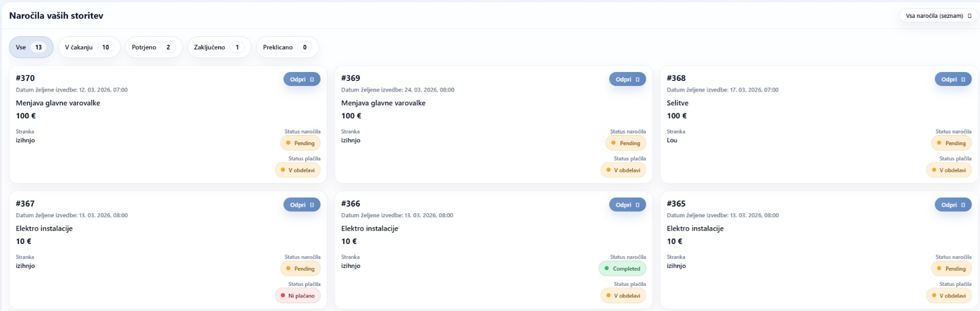
Task: Select the "Vse" filter tab
Action: (31, 47)
